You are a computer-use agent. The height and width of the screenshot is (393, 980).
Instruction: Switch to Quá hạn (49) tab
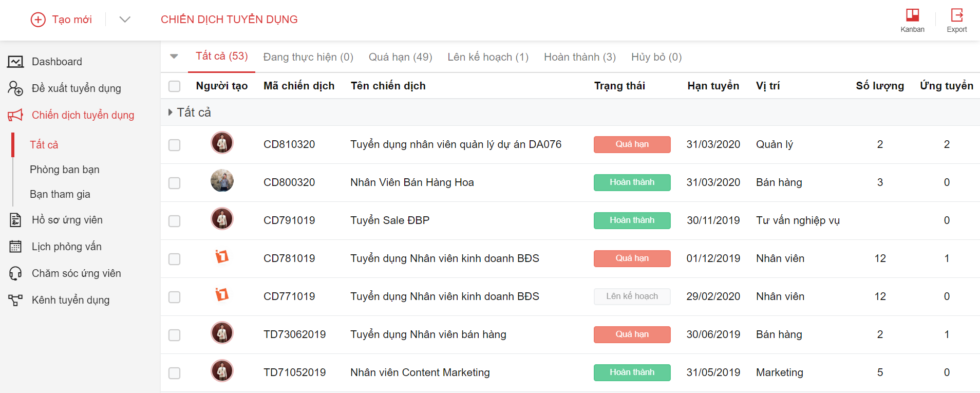pyautogui.click(x=400, y=57)
